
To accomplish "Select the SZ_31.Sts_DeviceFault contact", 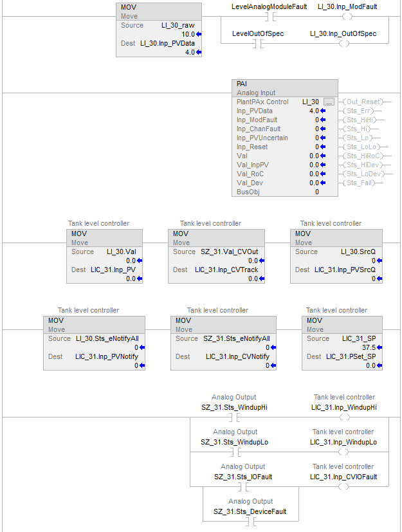I will coord(251,522).
